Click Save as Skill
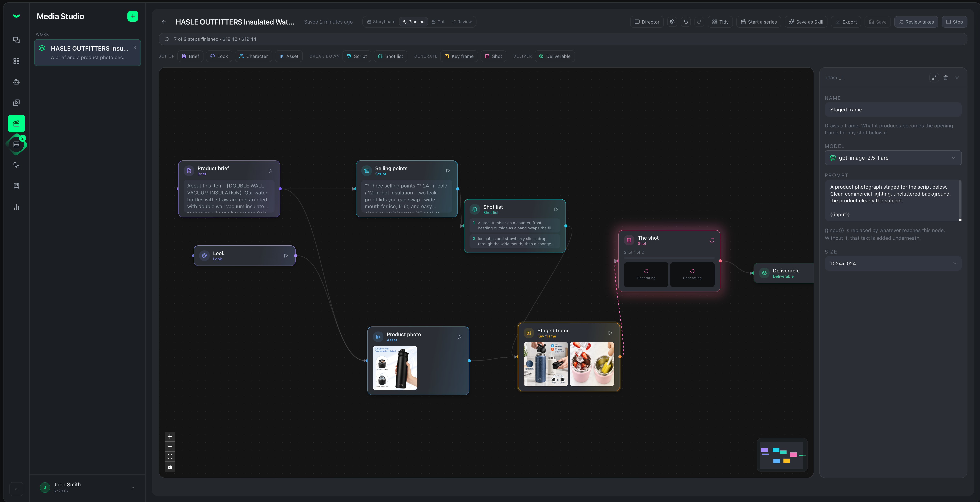The width and height of the screenshot is (980, 502). 806,22
